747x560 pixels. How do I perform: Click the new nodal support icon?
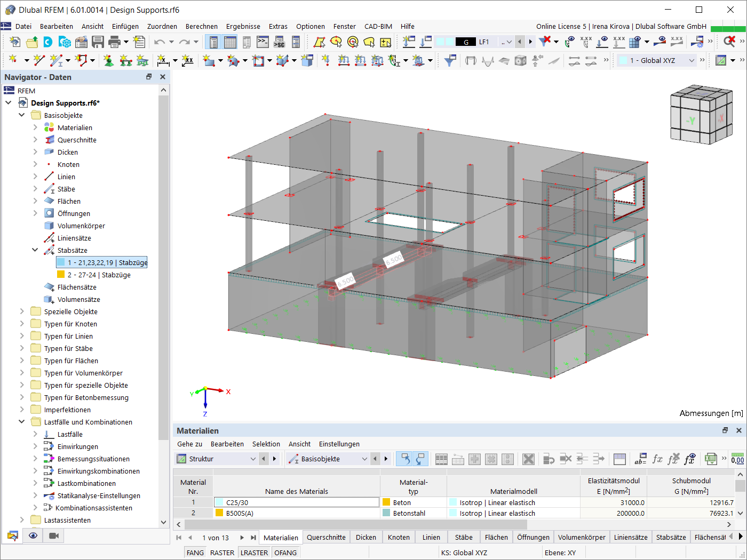(108, 60)
